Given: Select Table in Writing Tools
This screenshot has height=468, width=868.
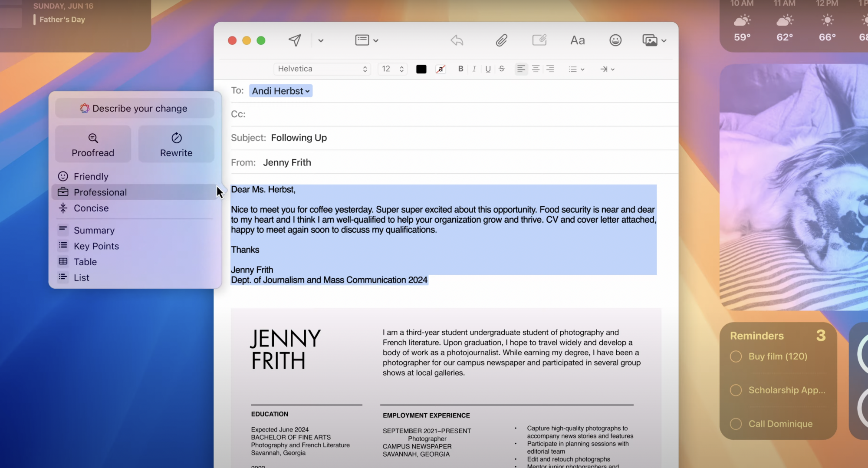Looking at the screenshot, I should [x=135, y=262].
